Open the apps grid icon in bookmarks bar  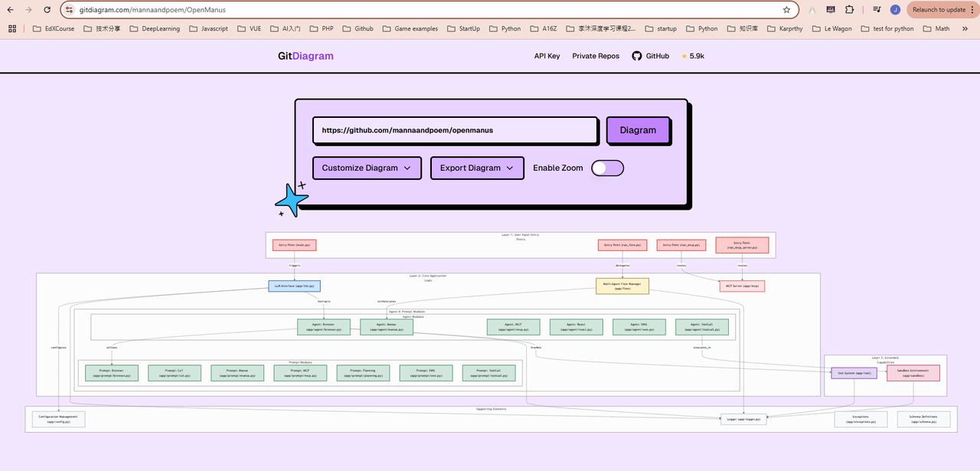12,28
